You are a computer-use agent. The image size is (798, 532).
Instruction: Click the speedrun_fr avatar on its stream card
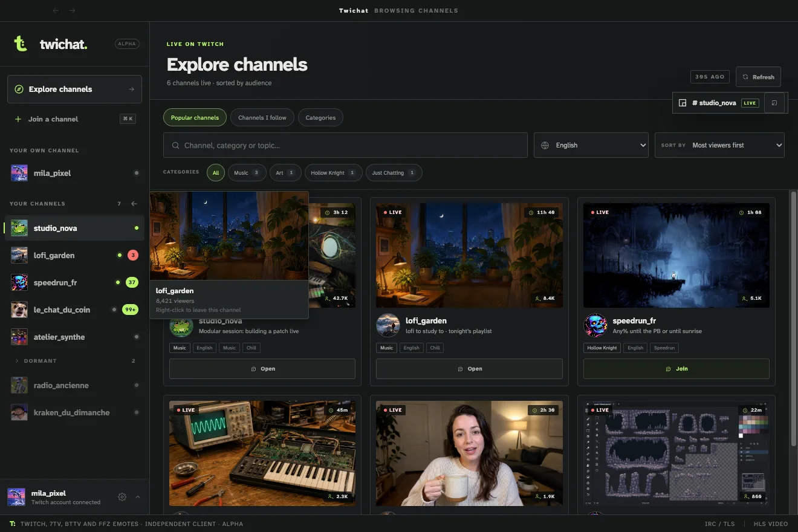pyautogui.click(x=595, y=325)
